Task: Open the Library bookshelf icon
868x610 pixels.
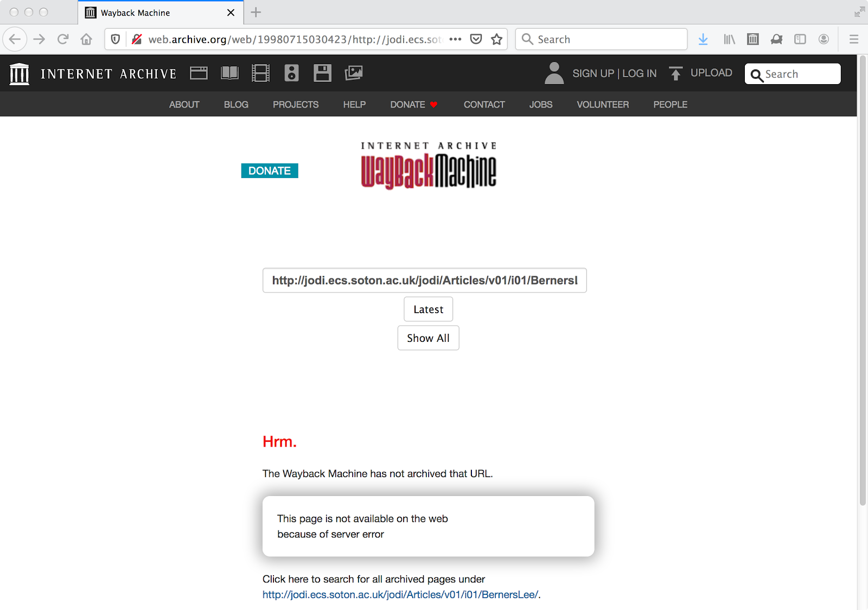Action: click(729, 39)
